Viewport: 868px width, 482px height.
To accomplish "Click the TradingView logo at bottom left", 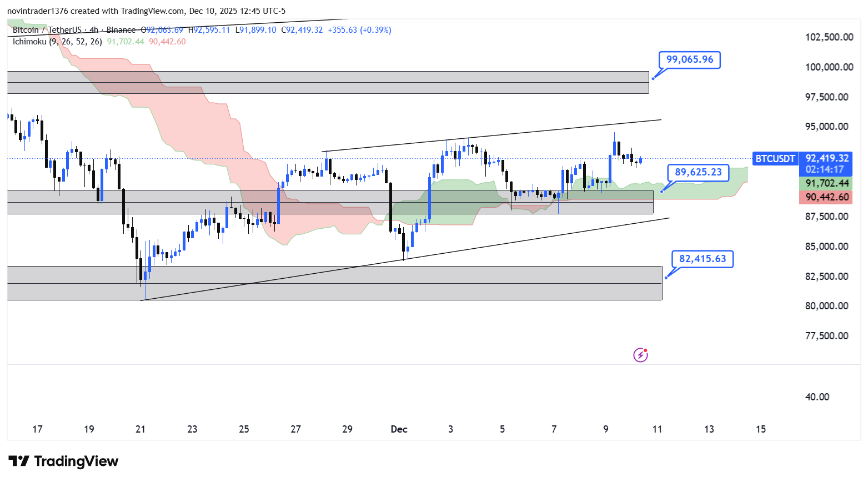I will (63, 461).
